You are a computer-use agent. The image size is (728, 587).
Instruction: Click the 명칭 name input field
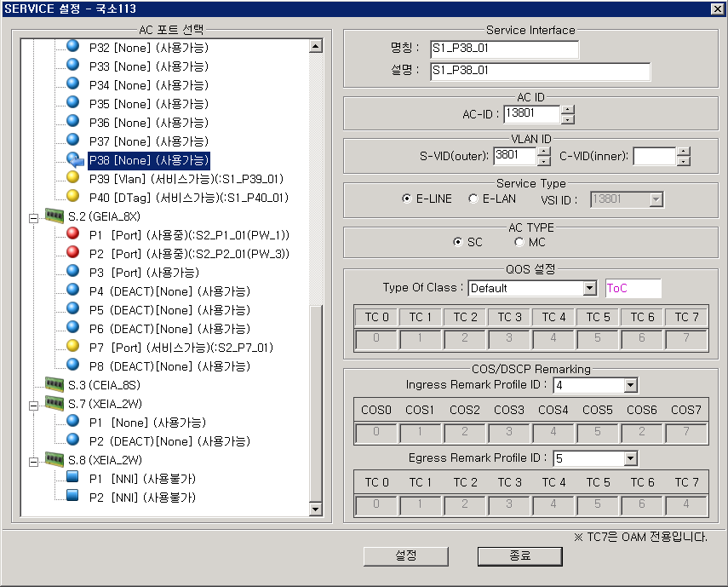pos(505,49)
